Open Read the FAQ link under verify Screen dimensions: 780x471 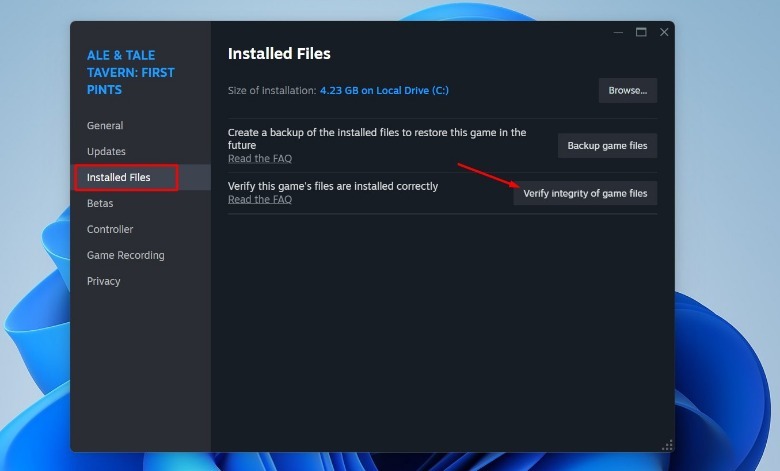click(x=260, y=199)
